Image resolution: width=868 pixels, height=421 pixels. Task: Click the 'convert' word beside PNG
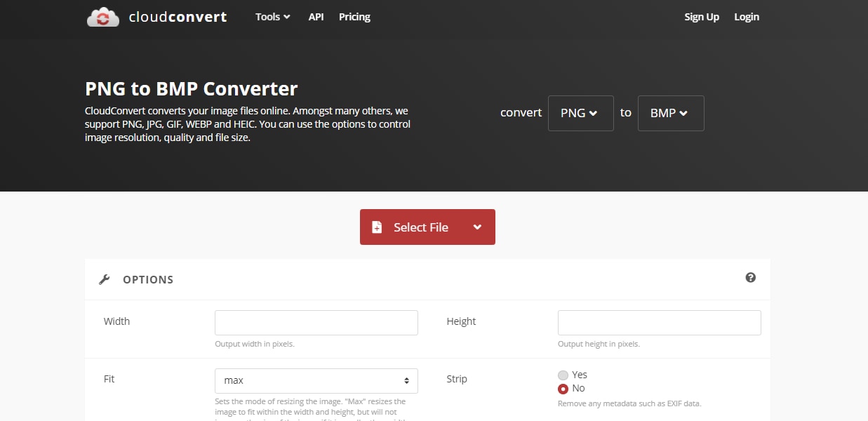(521, 112)
